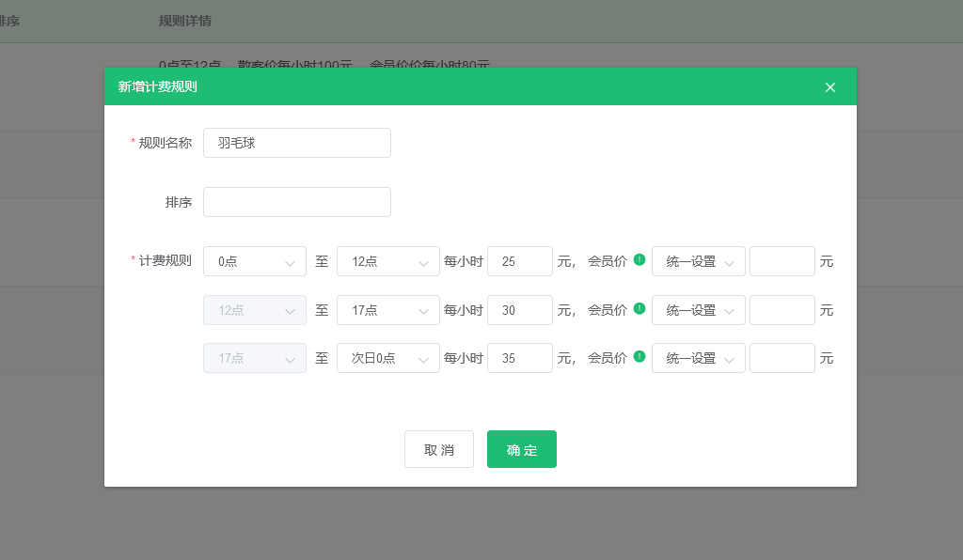Screen dimensions: 963x560
Task: Click hourly price field showing 30
Action: 520,310
